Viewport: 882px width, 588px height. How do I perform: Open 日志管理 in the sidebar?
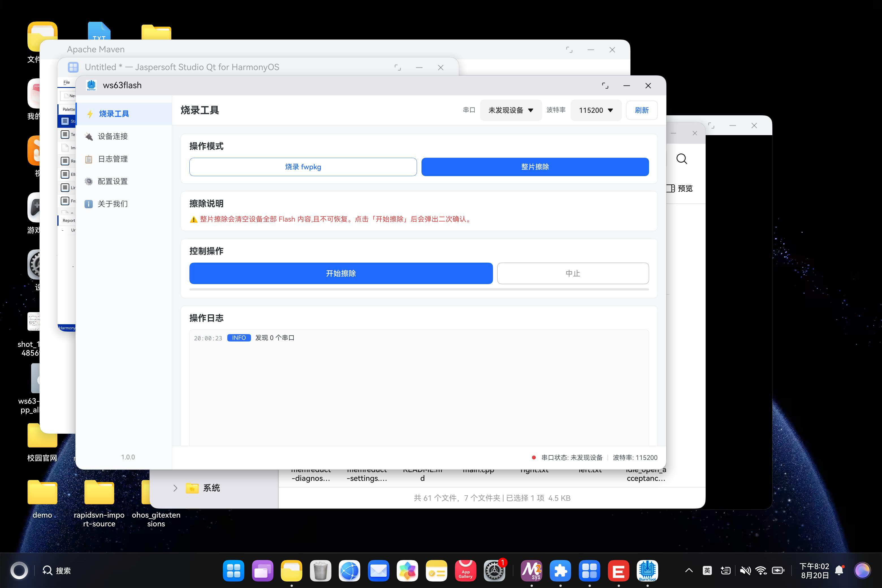point(124,159)
